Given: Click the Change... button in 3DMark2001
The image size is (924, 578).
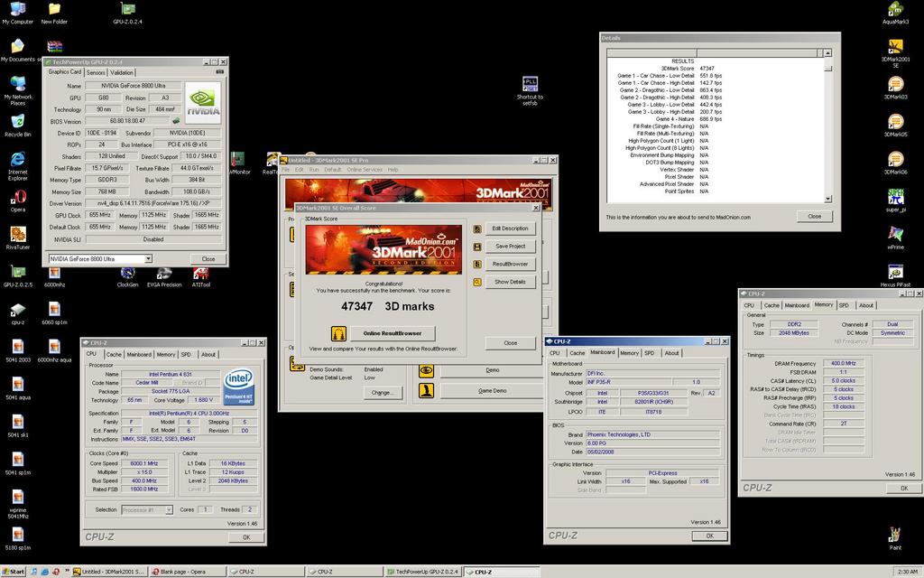Looking at the screenshot, I should [383, 392].
